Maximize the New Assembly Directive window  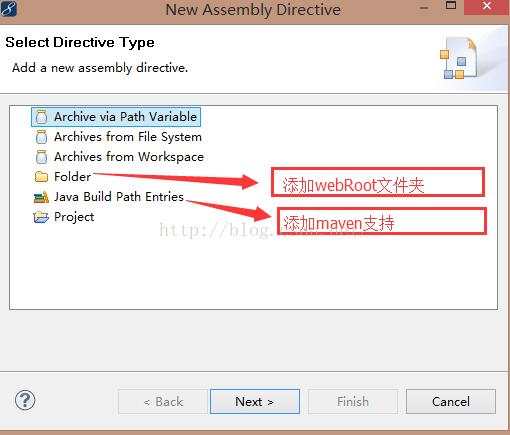click(x=451, y=6)
